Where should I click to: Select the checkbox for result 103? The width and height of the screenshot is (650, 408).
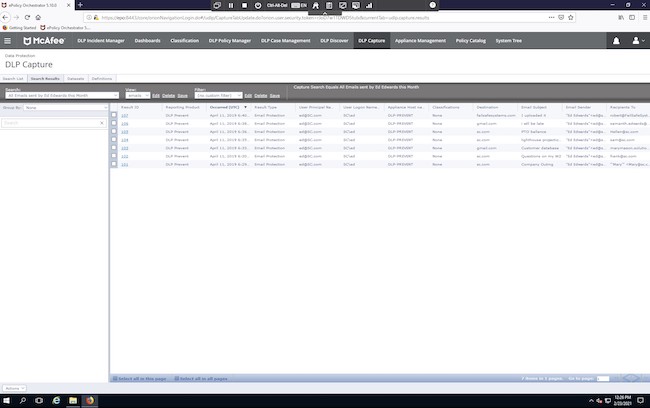(114, 148)
